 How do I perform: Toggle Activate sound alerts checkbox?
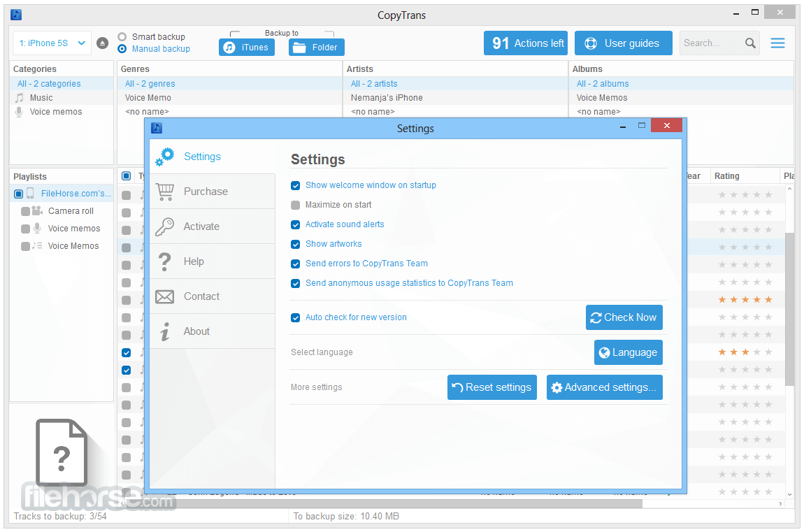(x=295, y=224)
